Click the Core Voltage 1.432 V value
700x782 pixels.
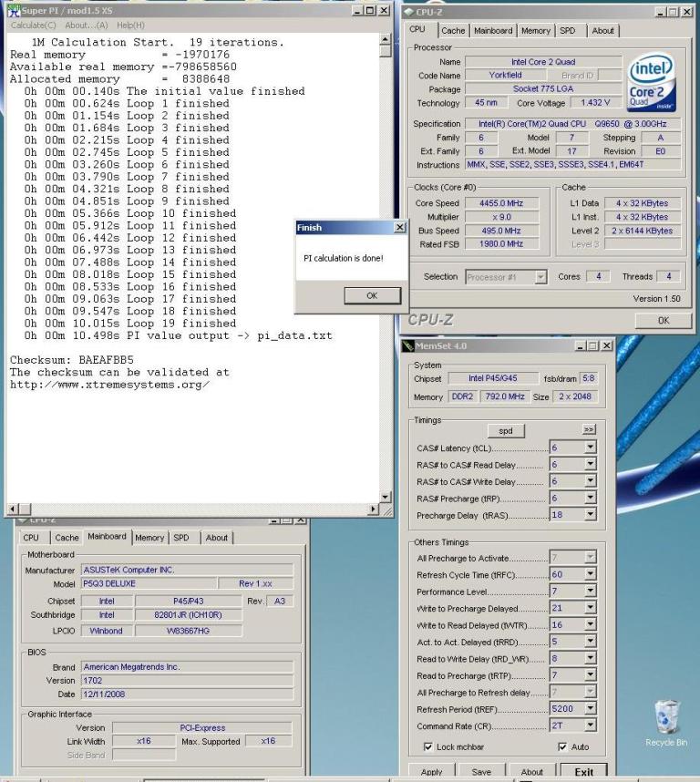595,102
